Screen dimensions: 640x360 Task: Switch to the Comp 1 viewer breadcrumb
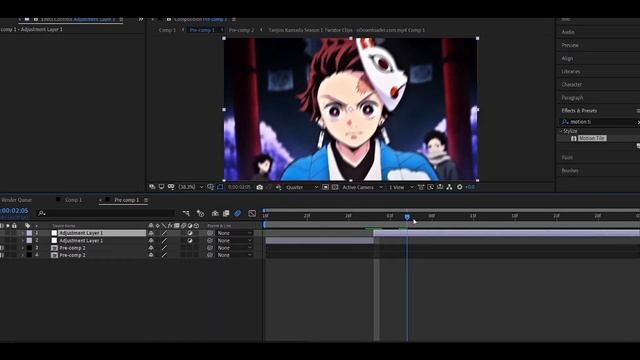coord(167,30)
